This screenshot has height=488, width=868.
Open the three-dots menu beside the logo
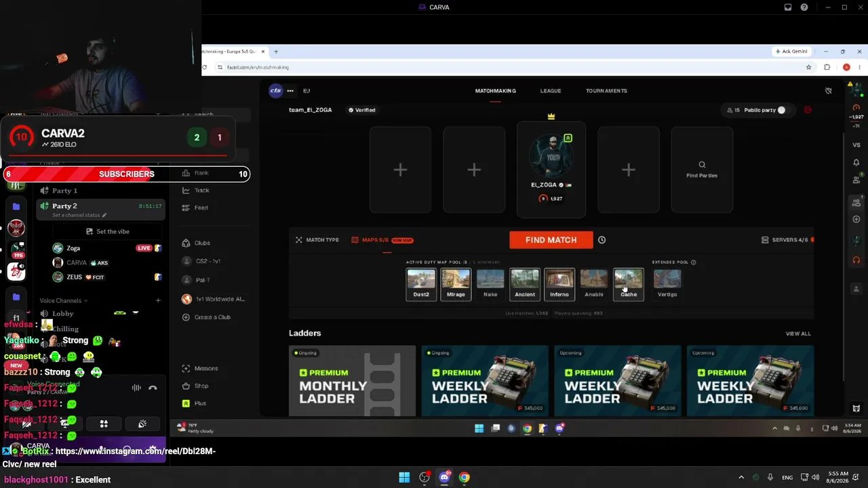tap(290, 91)
